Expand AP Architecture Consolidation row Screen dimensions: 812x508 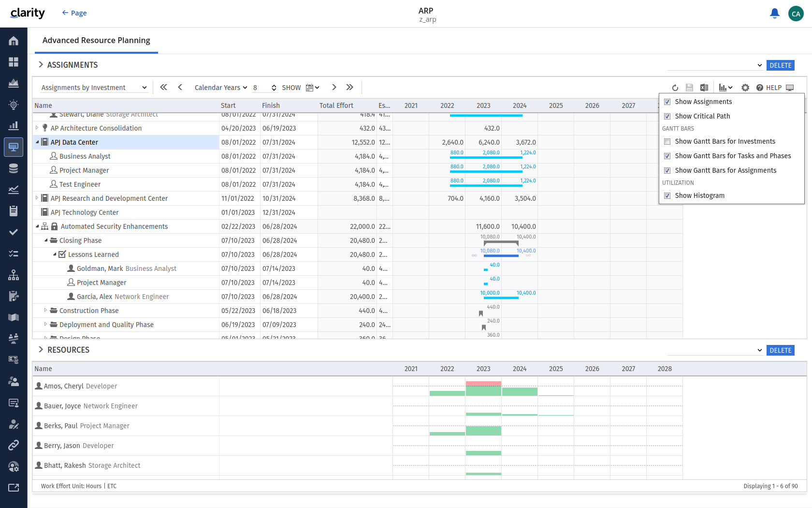37,128
